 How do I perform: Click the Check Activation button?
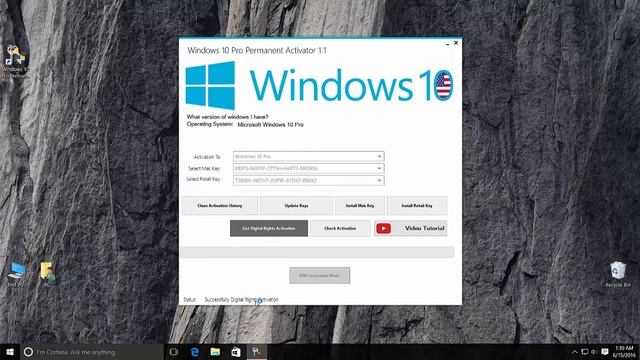click(x=340, y=229)
